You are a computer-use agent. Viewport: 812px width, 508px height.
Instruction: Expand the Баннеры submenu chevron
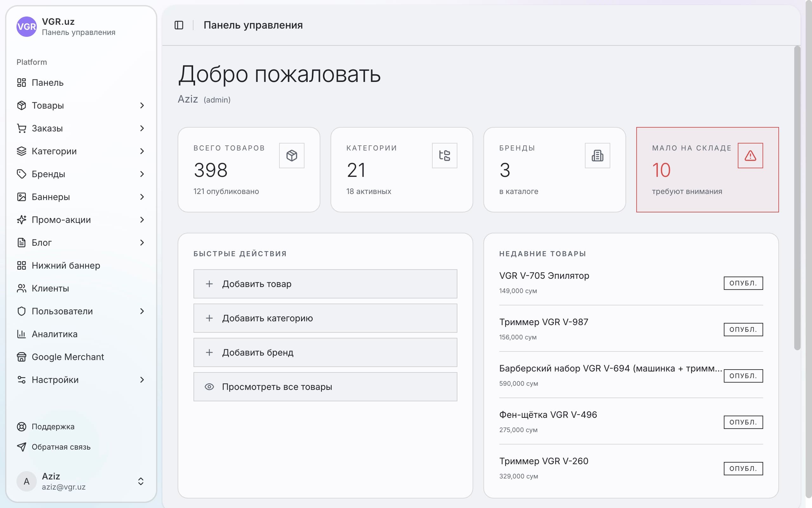(142, 197)
